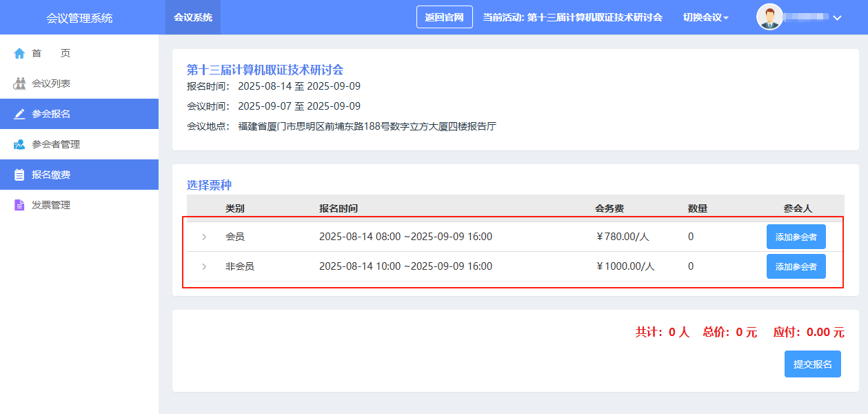Viewport: 868px width, 414px height.
Task: Add attendee for 会员 ticket
Action: (x=796, y=237)
